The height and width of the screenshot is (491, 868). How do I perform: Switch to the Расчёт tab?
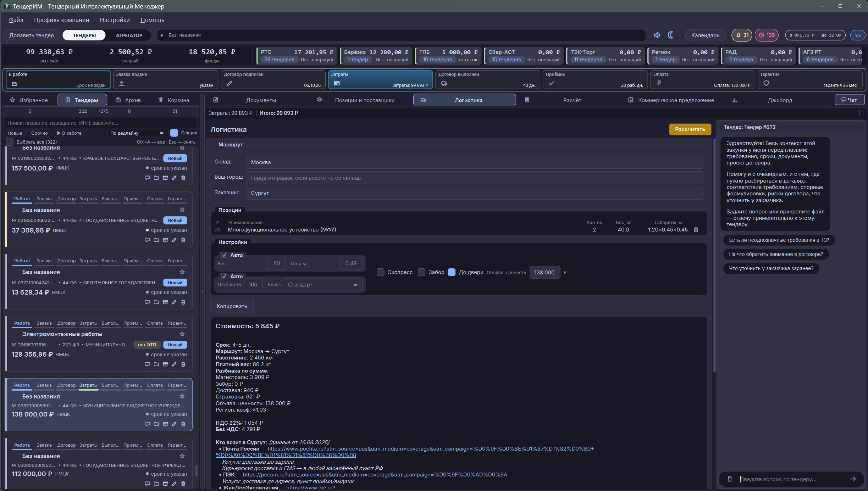tap(572, 100)
